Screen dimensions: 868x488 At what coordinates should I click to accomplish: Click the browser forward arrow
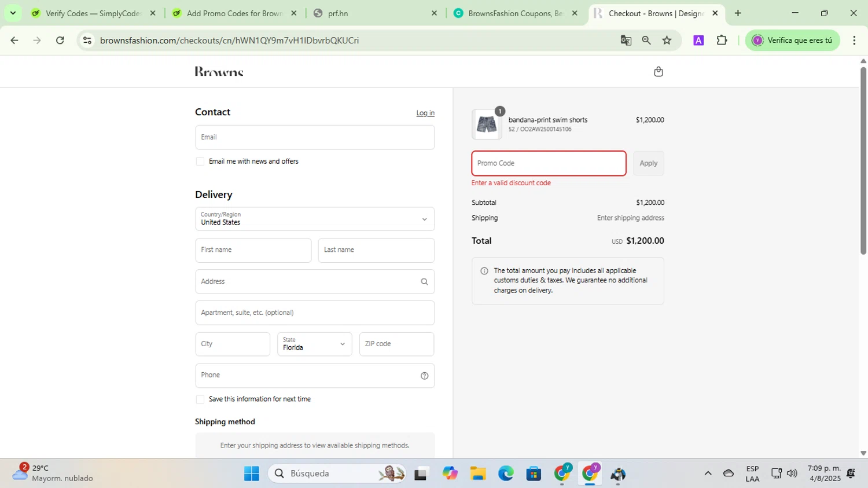[x=37, y=41]
